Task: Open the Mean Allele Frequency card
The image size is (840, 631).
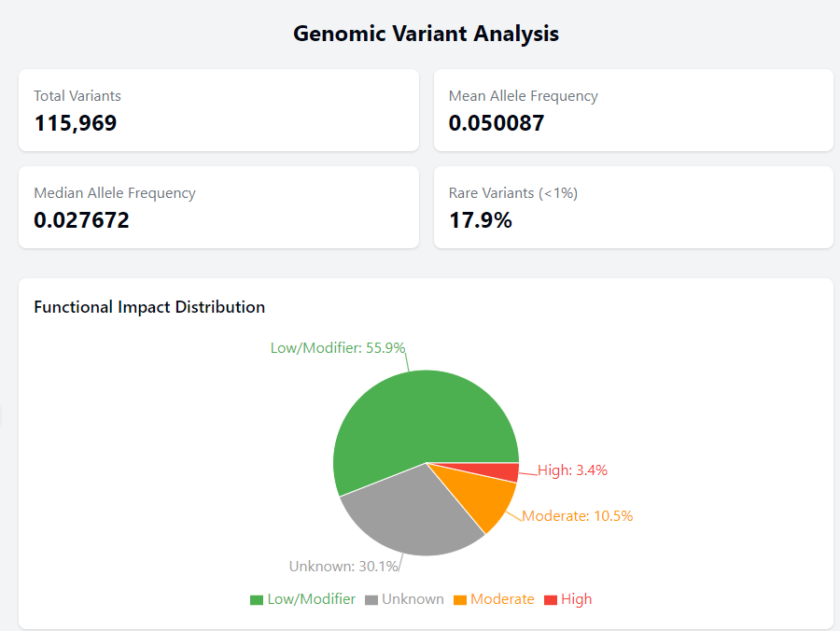Action: point(633,110)
